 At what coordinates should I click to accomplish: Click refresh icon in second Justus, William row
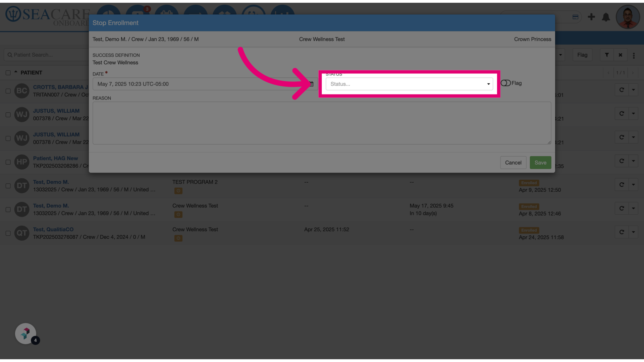tap(622, 137)
